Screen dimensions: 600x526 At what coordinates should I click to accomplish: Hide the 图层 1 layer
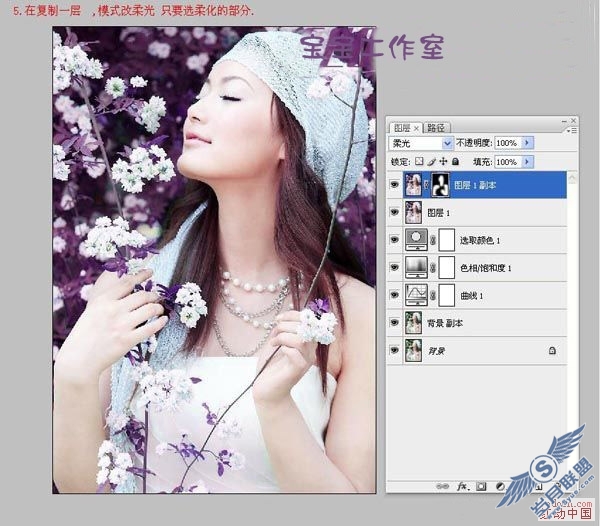(394, 212)
